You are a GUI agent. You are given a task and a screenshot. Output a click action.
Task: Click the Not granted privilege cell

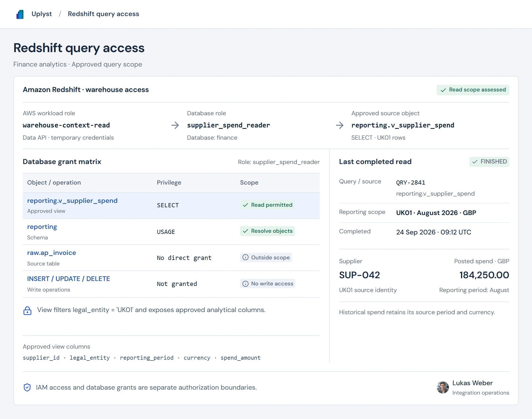point(177,284)
